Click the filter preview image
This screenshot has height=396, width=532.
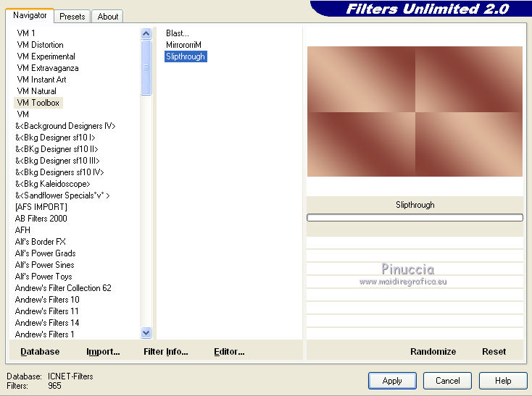(415, 111)
